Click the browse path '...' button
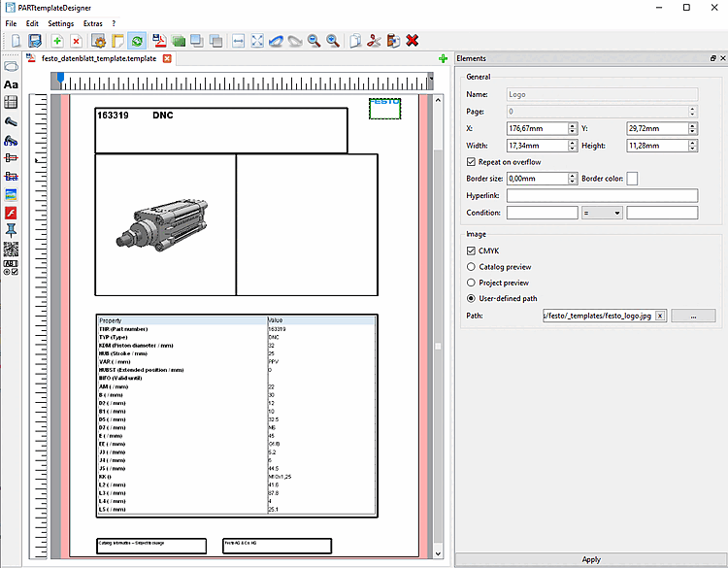This screenshot has height=568, width=728. pyautogui.click(x=693, y=316)
